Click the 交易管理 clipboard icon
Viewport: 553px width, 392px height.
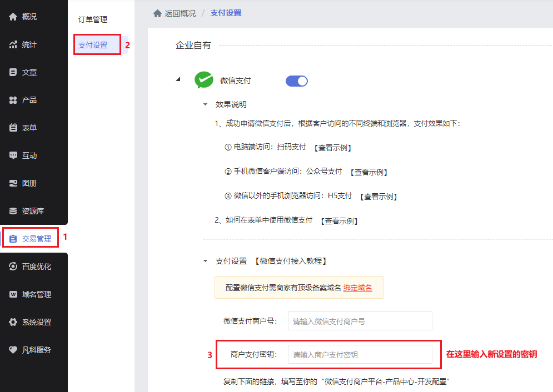point(13,239)
